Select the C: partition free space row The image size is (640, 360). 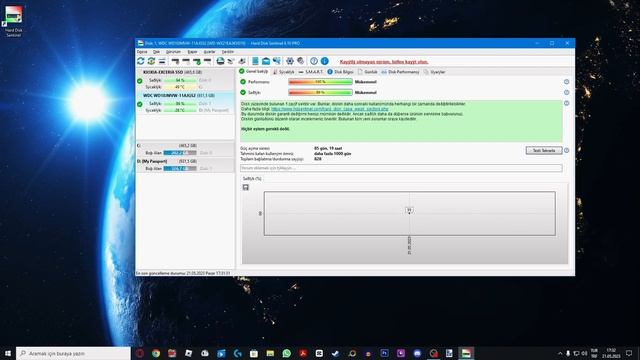tap(185, 149)
